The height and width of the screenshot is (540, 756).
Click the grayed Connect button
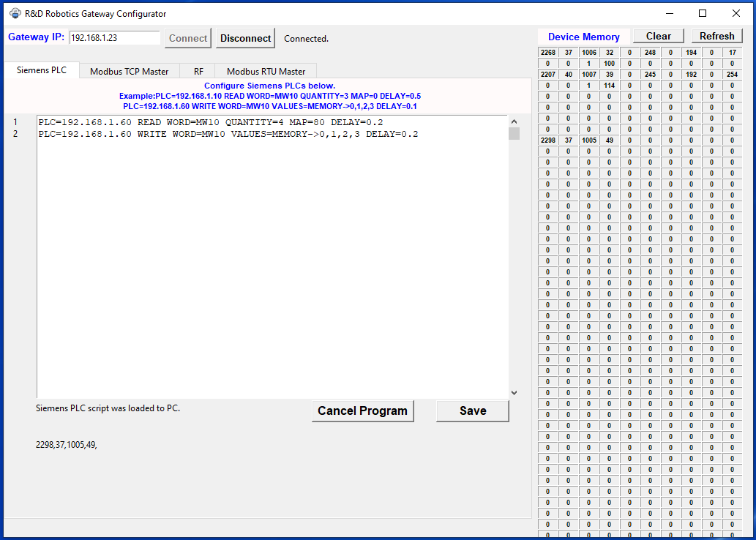[x=188, y=39]
